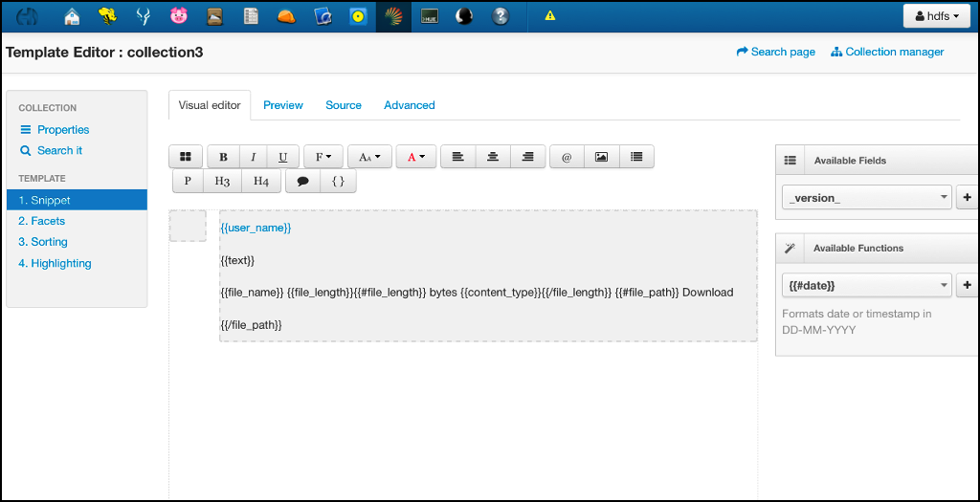Open the red font color picker

pos(415,157)
